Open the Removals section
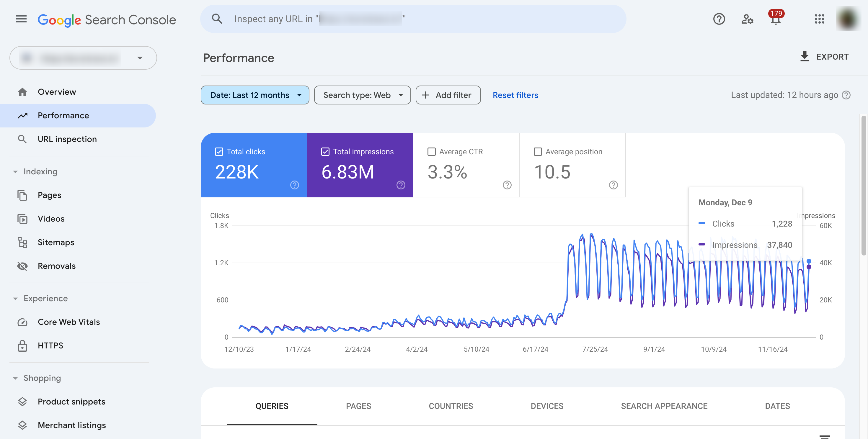 57,266
